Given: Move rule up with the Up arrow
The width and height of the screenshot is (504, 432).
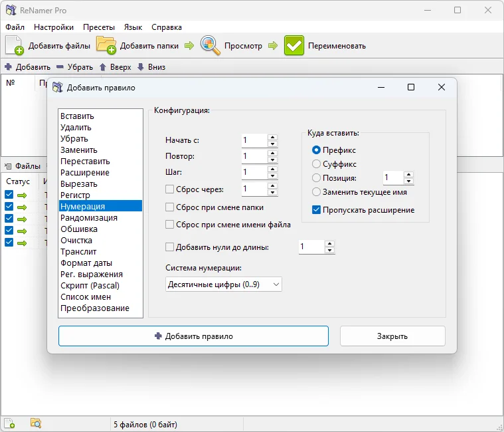Looking at the screenshot, I should click(x=102, y=67).
